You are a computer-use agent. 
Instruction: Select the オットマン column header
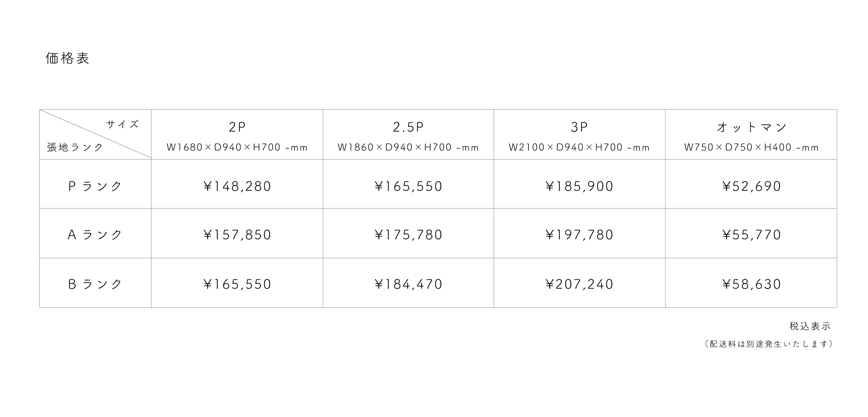coord(751,128)
